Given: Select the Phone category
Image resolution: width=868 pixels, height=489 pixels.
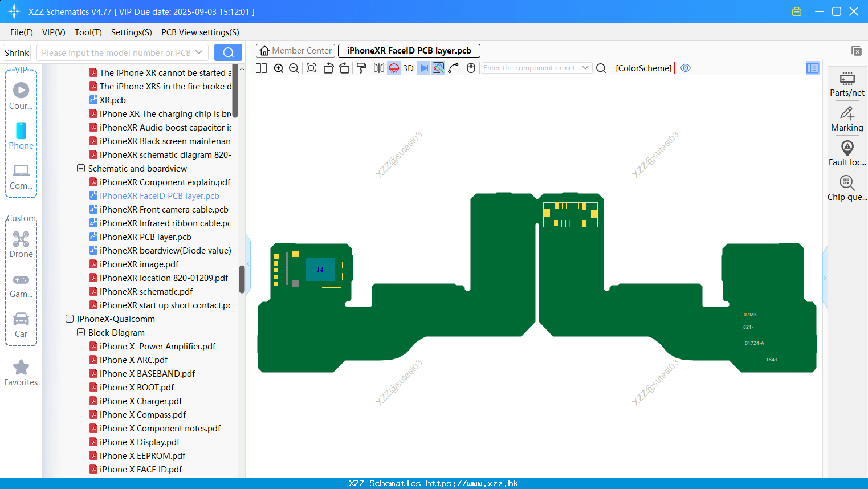Looking at the screenshot, I should tap(21, 136).
